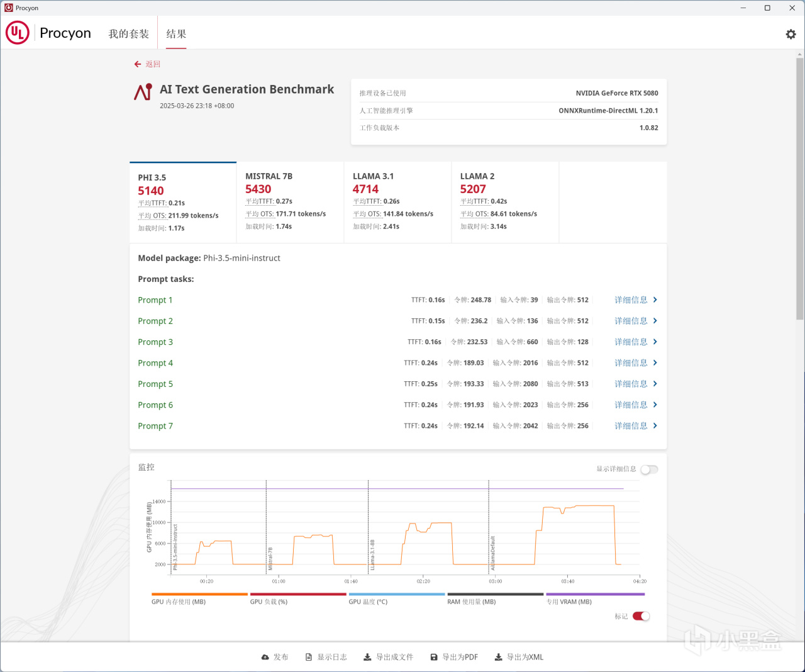Click the export to file download icon
Viewport: 805px width, 672px height.
point(367,657)
